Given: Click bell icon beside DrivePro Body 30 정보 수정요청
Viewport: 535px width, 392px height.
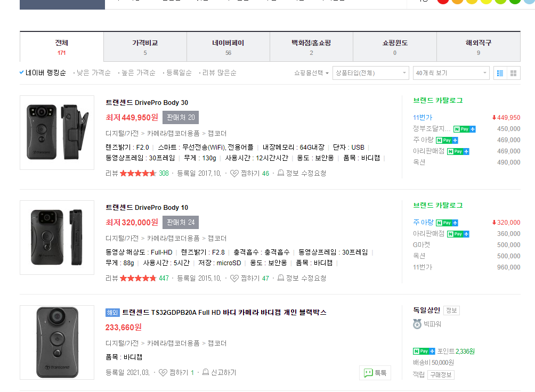Looking at the screenshot, I should (x=280, y=173).
